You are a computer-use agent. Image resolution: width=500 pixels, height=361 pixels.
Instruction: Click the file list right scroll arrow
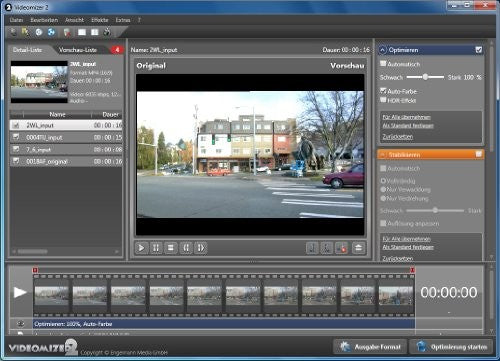(117, 251)
